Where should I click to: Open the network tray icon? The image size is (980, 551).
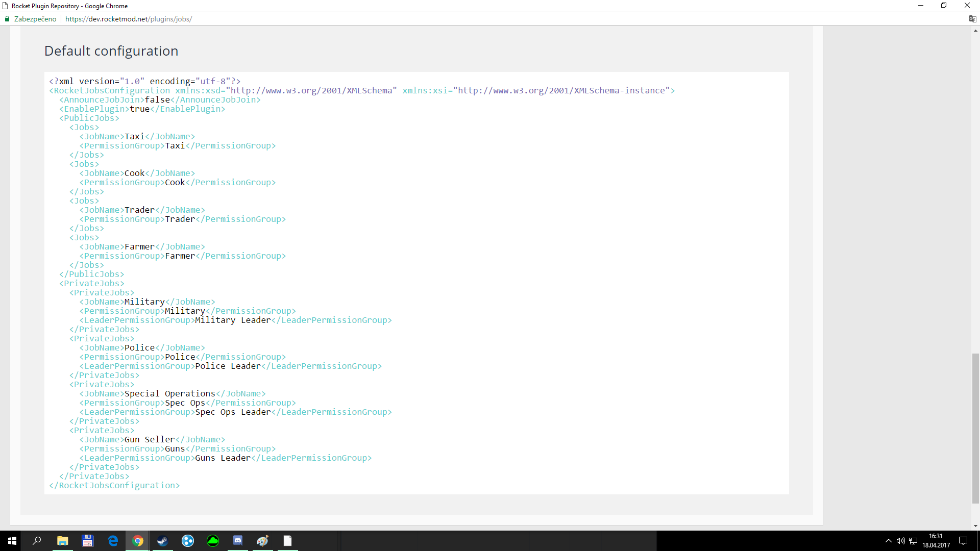click(x=913, y=541)
